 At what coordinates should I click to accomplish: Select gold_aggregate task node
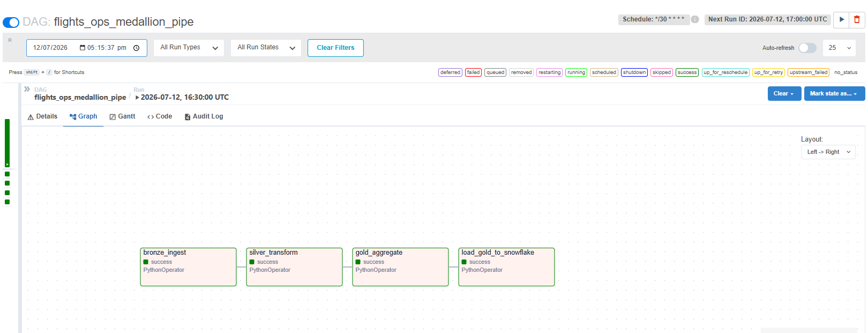pos(400,267)
